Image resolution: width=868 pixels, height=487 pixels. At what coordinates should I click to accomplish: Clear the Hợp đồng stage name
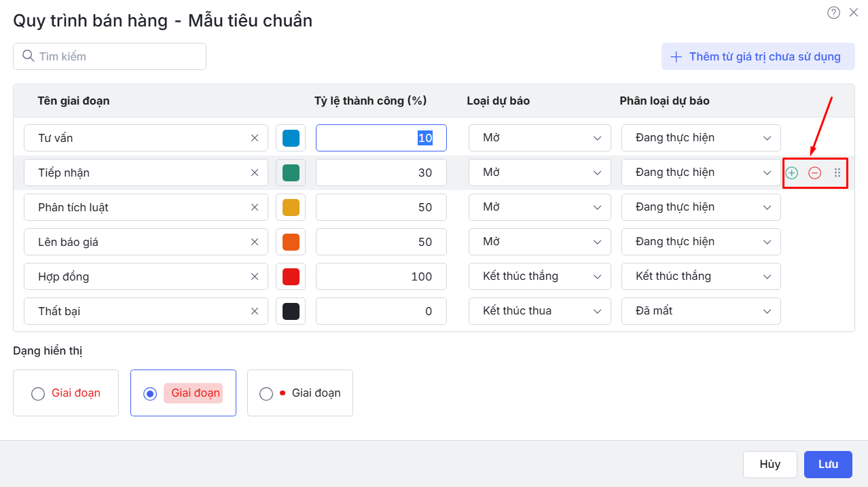[255, 276]
